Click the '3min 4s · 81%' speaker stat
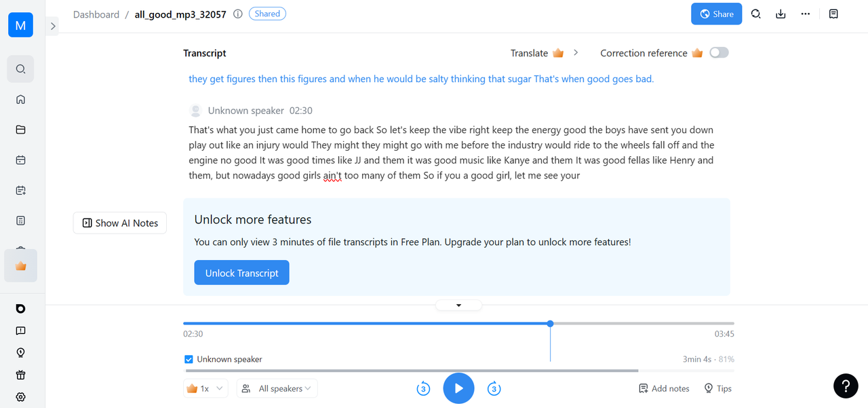Image resolution: width=868 pixels, height=408 pixels. (x=709, y=359)
